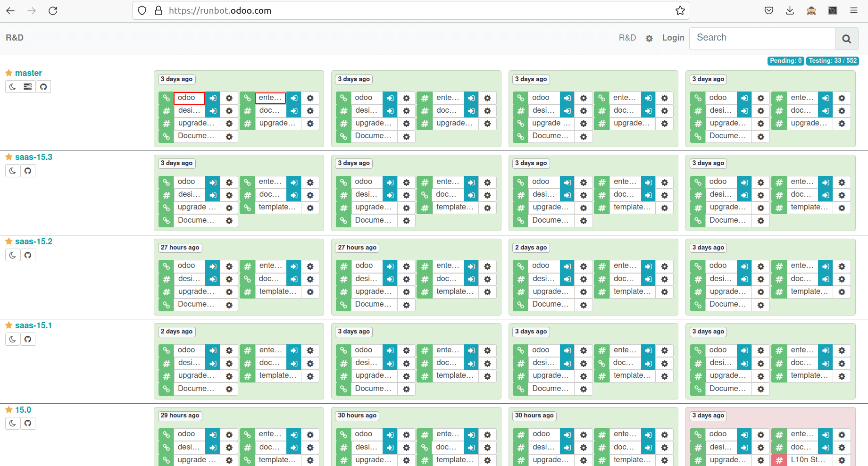The height and width of the screenshot is (466, 868).
Task: Open the header settings gear menu
Action: click(x=649, y=38)
